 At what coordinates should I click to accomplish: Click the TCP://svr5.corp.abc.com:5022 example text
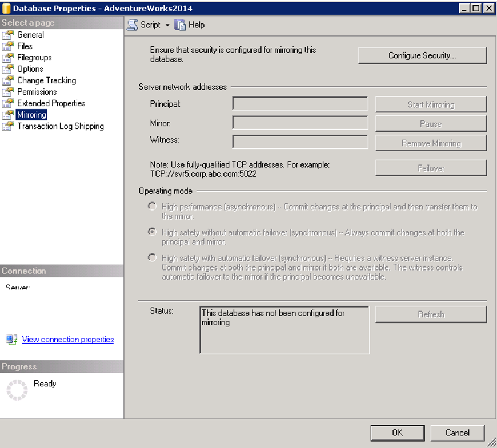(203, 174)
